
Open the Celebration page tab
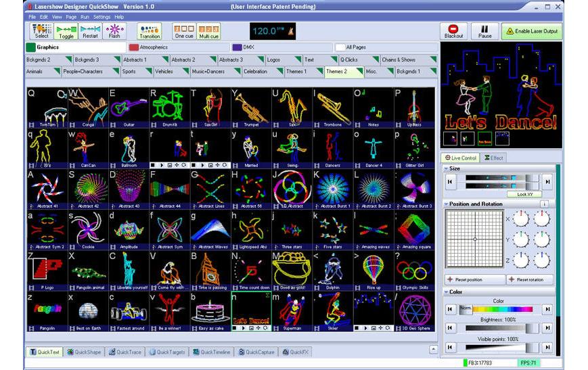263,71
